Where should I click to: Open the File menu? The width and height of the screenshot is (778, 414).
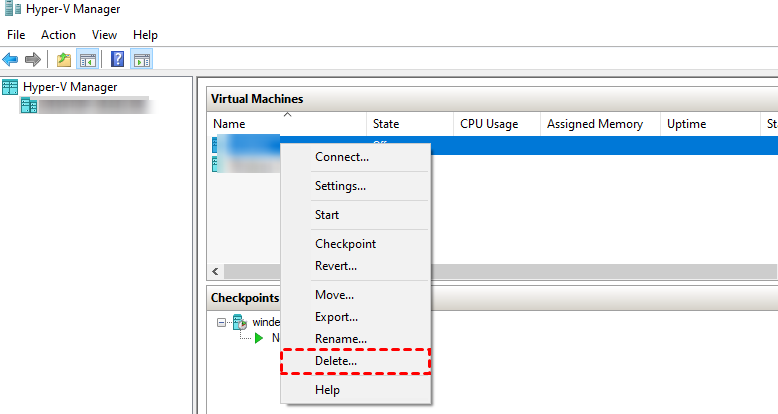click(x=16, y=35)
